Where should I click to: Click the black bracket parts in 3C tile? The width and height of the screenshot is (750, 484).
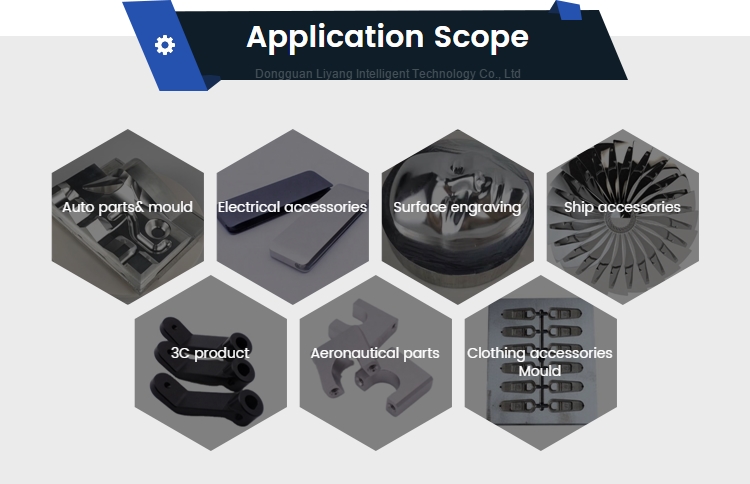[x=207, y=373]
